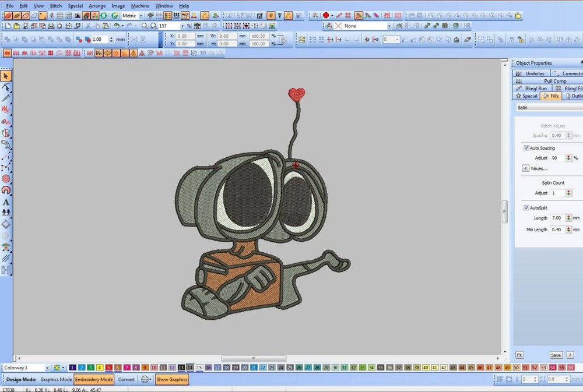Click the New document icon
Screen dimensions: 583x392
(8, 26)
